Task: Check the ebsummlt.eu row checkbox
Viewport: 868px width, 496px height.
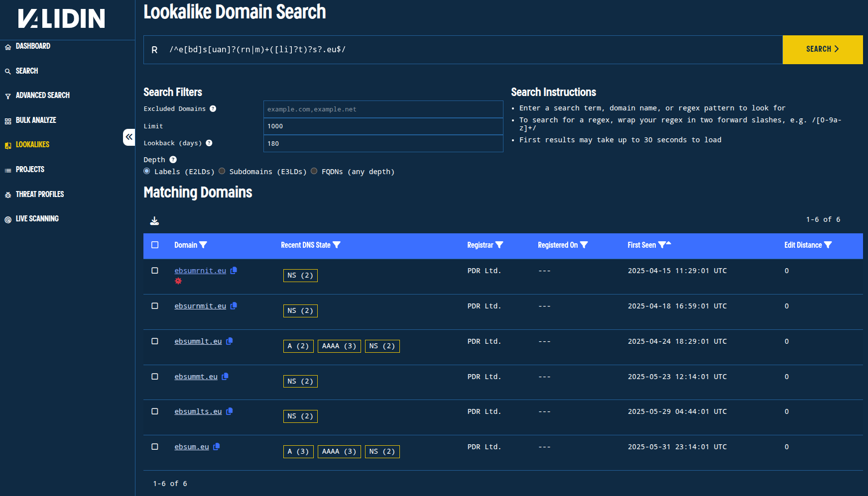Action: (155, 341)
